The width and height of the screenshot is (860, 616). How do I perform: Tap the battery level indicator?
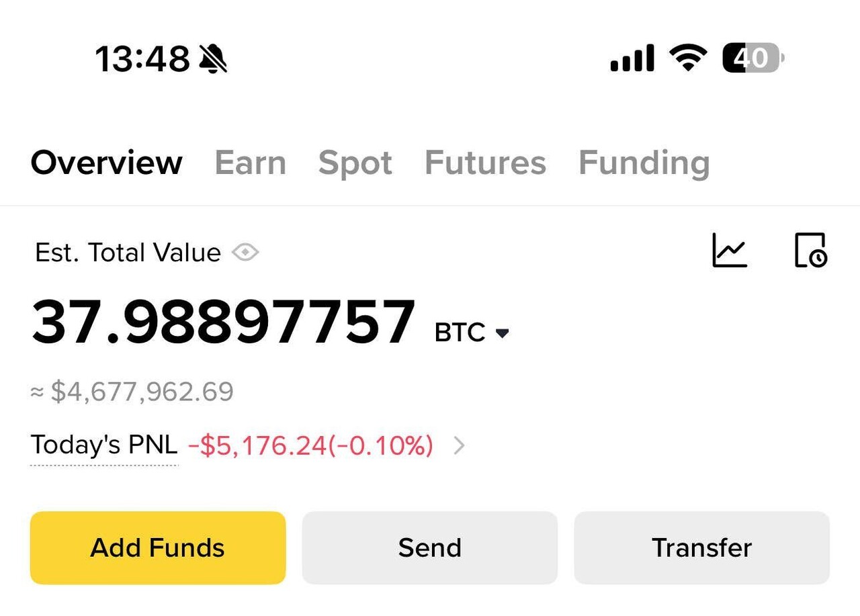coord(752,58)
